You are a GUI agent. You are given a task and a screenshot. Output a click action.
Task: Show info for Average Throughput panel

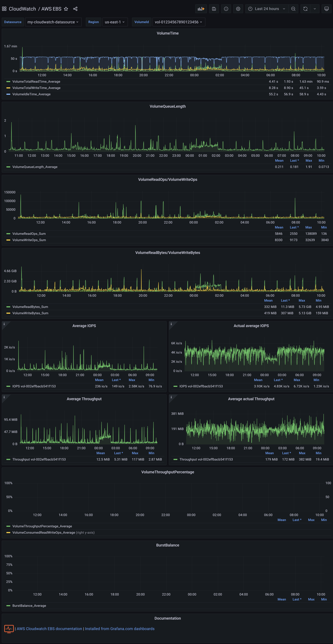point(4,397)
